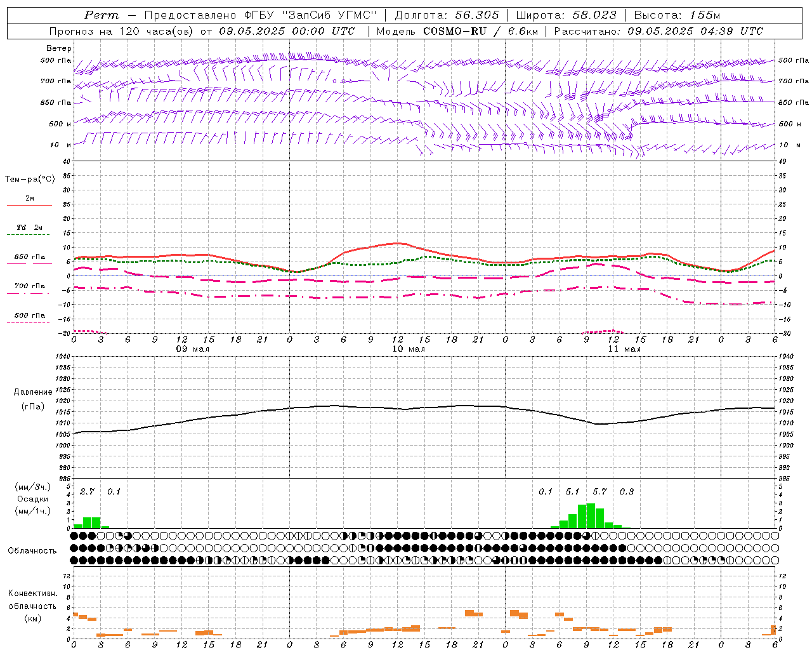Click 'Рассчитано: 09.05.2025 04:39 UTC' text
The height and width of the screenshot is (650, 812).
coord(658,31)
